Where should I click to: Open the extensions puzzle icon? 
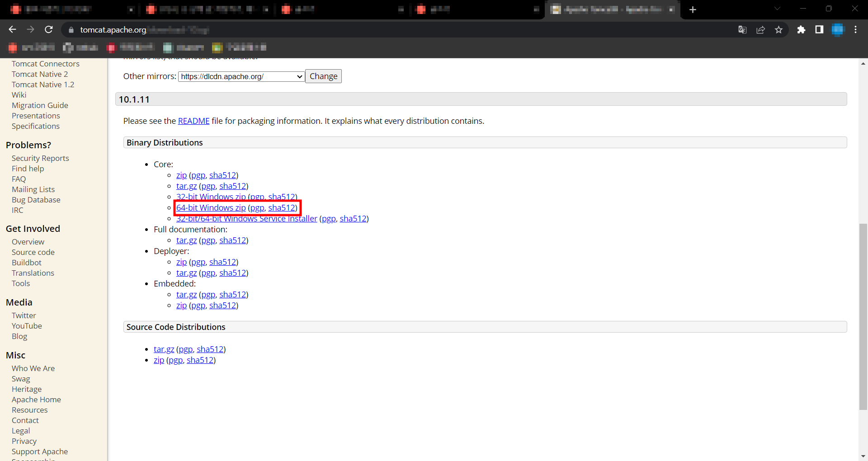801,30
